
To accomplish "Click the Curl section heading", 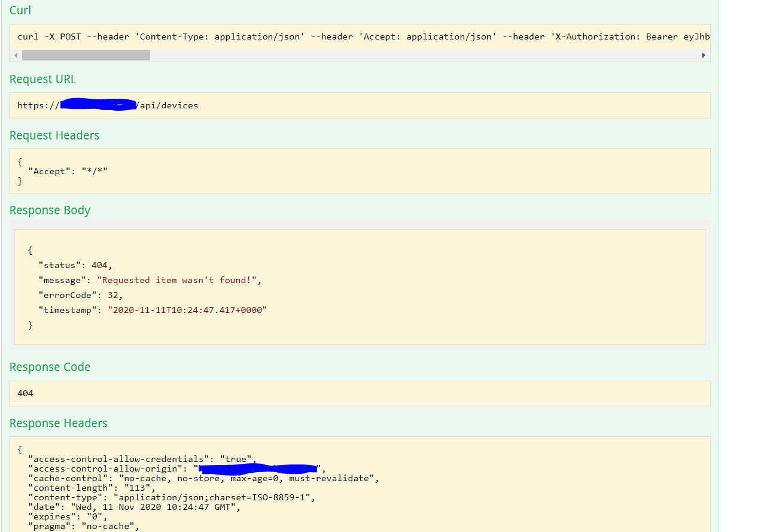I will click(x=20, y=10).
